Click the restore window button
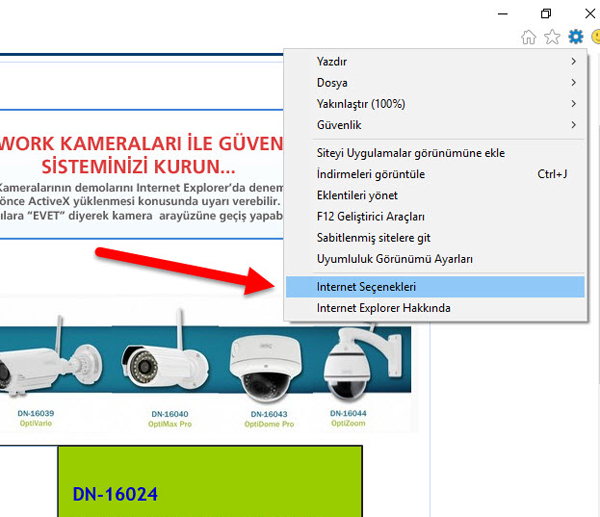Viewport: 600px width, 517px height. click(545, 13)
